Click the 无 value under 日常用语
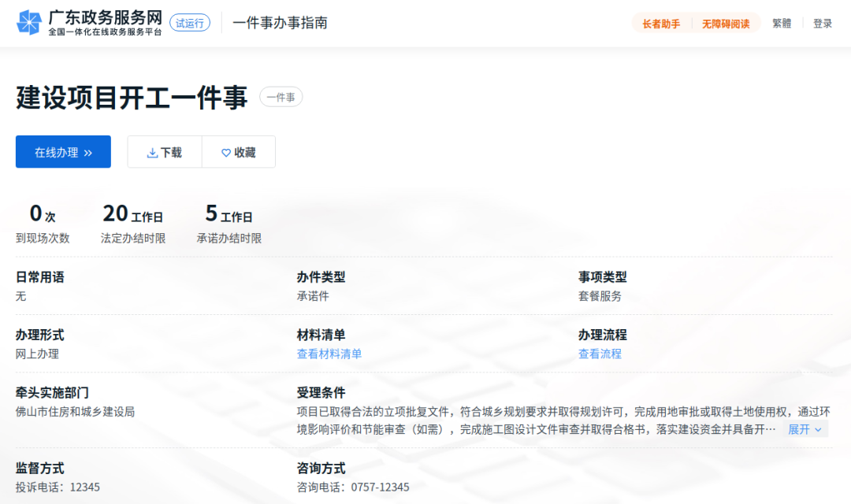 click(x=20, y=296)
